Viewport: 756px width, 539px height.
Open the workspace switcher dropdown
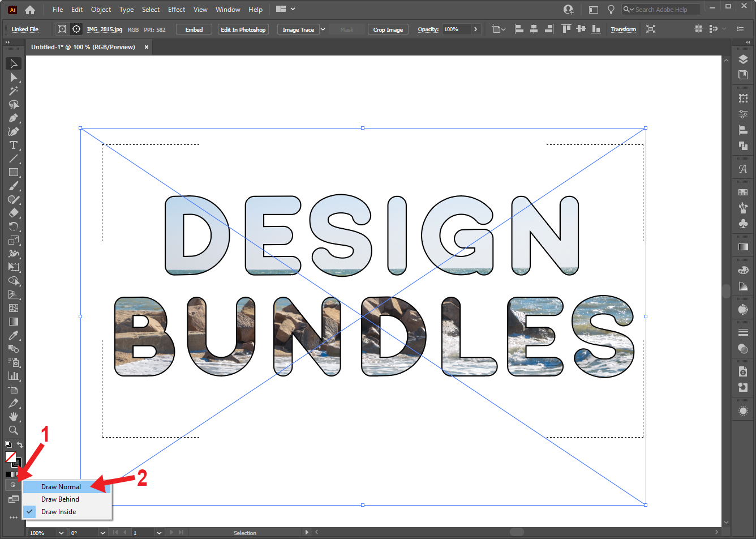[x=286, y=10]
